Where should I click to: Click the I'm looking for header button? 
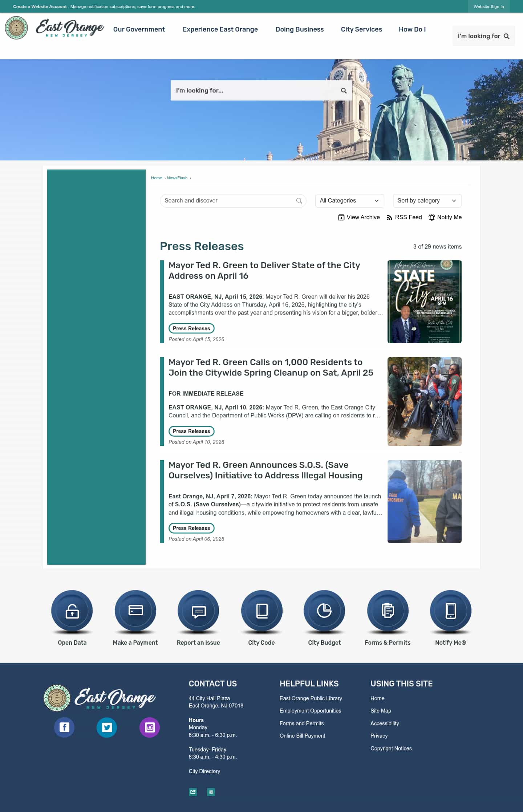pyautogui.click(x=483, y=36)
